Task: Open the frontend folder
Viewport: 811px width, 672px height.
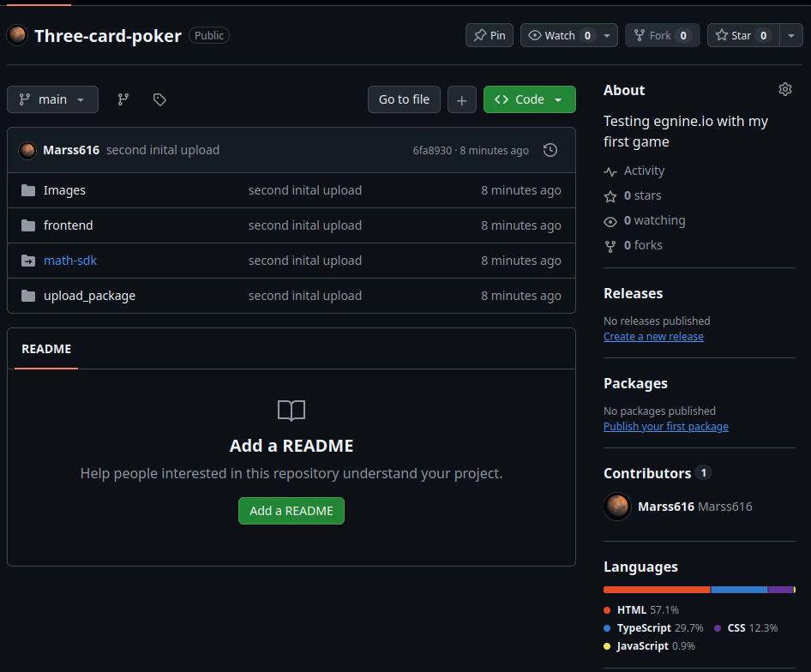Action: 69,225
